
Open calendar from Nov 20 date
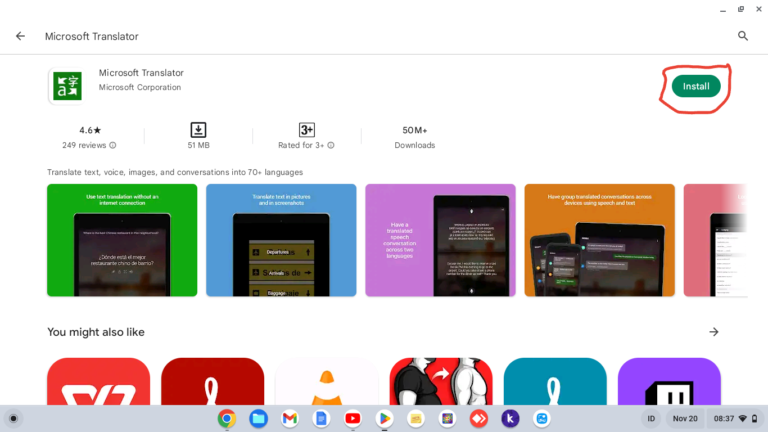[x=685, y=419]
